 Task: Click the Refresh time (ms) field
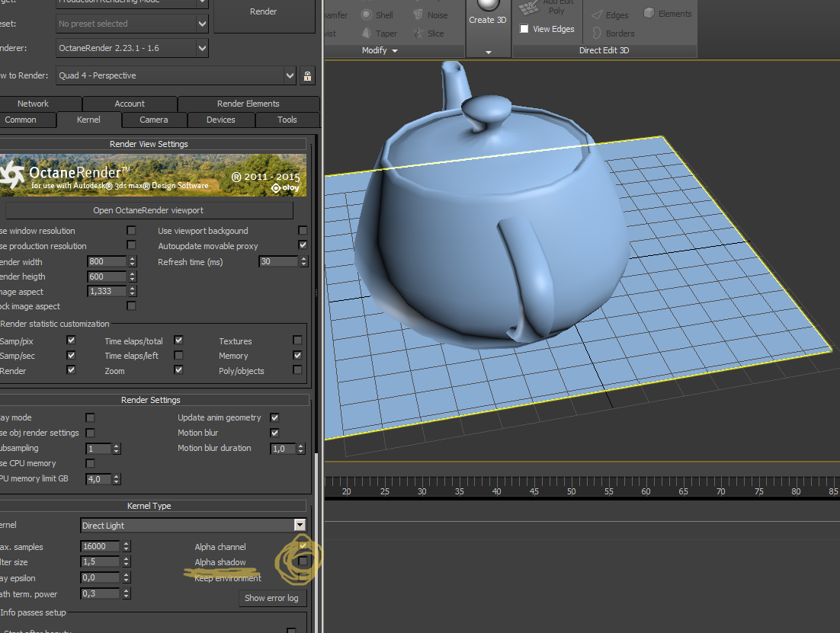pyautogui.click(x=278, y=261)
